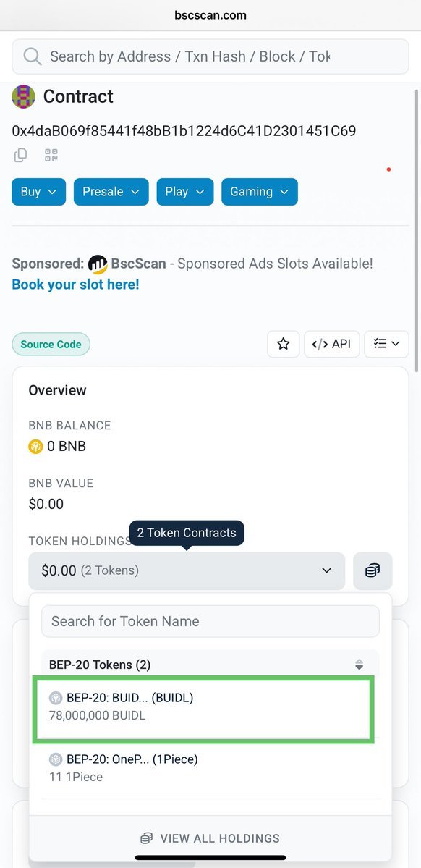Screen dimensions: 421x868
Task: Focus the Search for Token Name field
Action: coord(210,621)
